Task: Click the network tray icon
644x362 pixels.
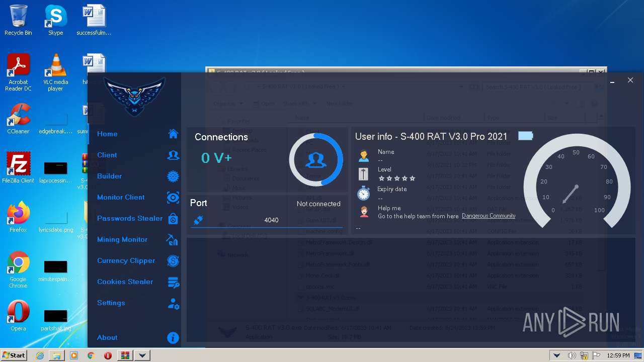Action: tap(584, 355)
